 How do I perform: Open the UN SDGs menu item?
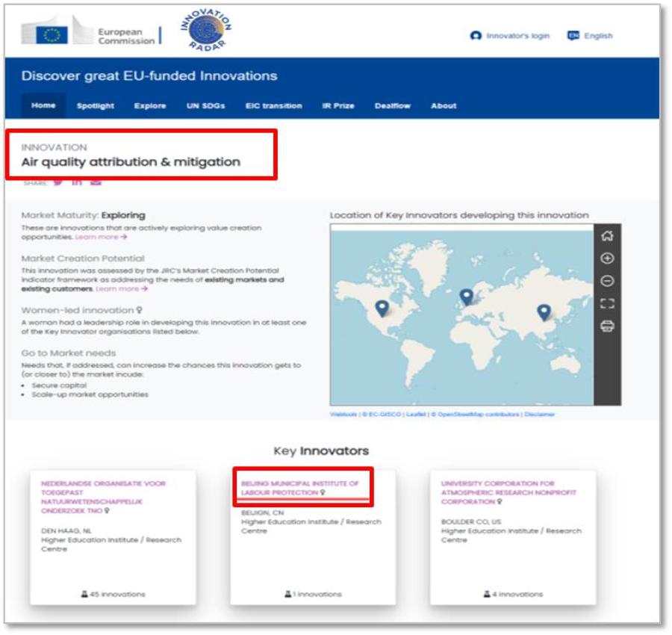click(205, 106)
